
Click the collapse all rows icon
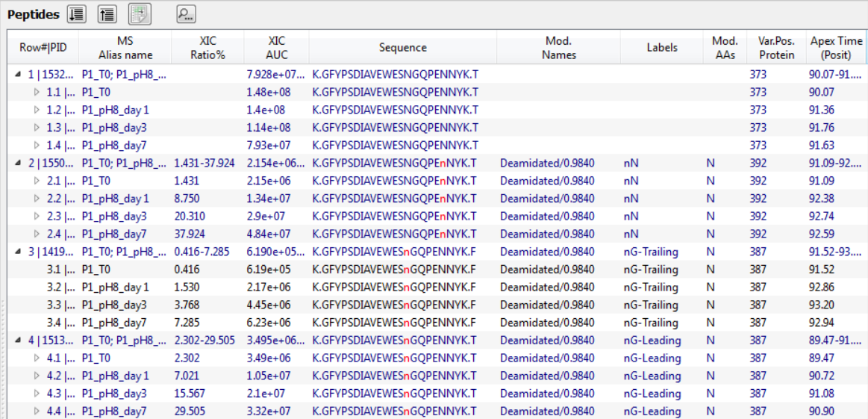(107, 14)
